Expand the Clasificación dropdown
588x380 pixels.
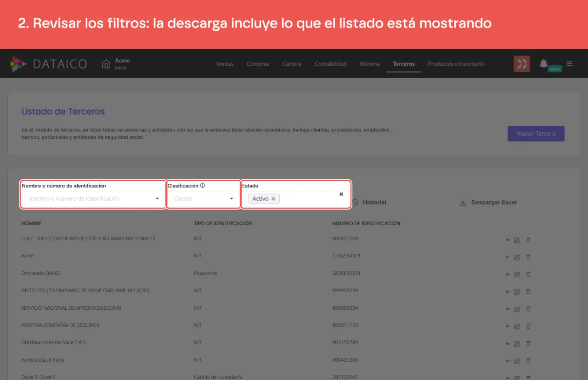[x=232, y=199]
